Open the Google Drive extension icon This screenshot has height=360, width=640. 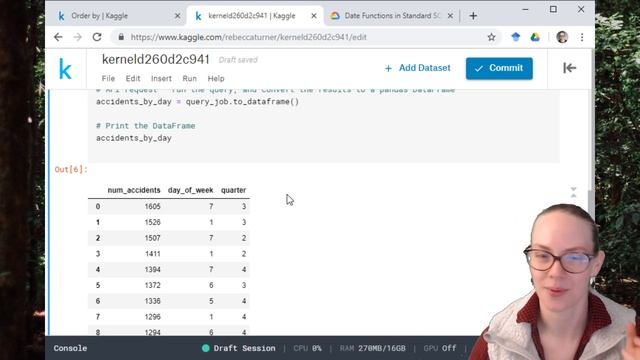[x=535, y=37]
